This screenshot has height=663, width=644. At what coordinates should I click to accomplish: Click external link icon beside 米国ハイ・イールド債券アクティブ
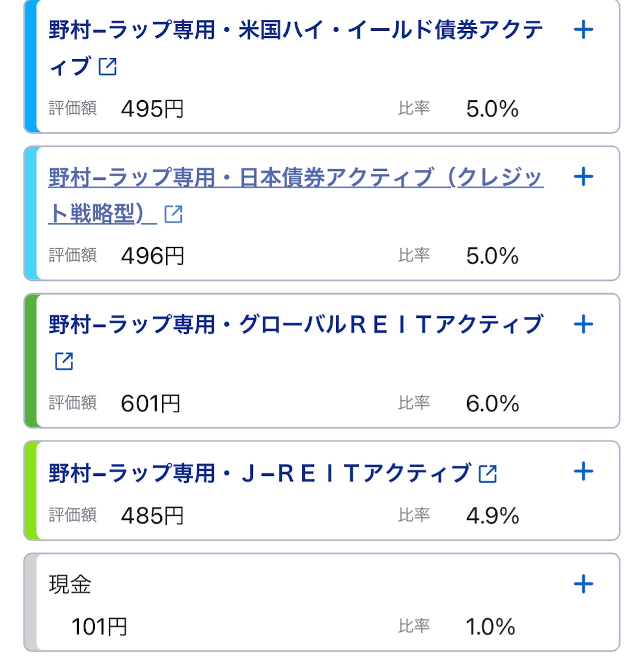(x=108, y=67)
